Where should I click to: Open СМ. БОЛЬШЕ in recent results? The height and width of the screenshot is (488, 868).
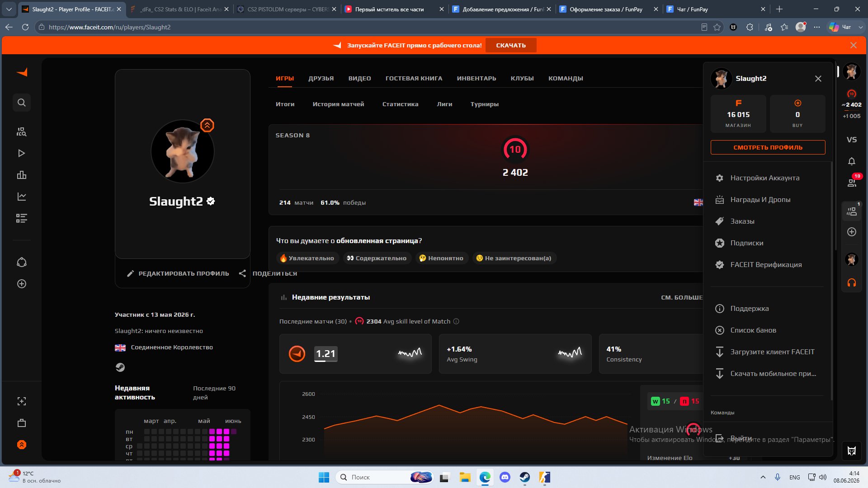point(682,297)
